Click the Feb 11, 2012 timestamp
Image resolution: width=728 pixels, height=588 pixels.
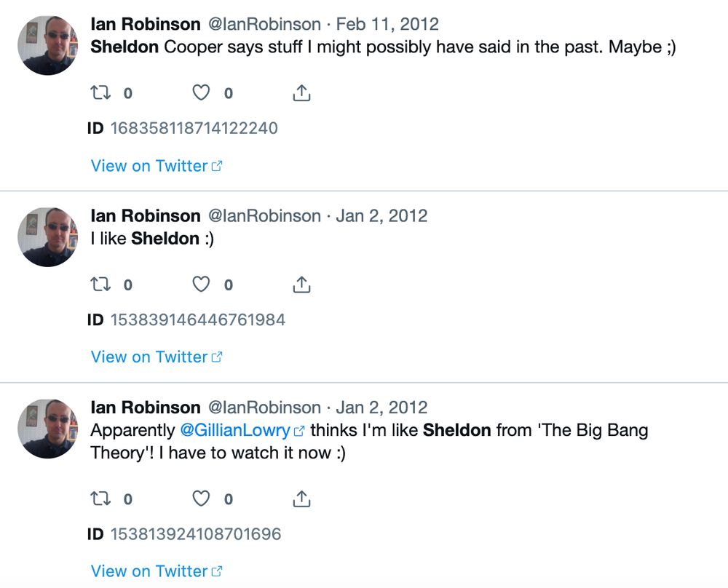coord(387,23)
